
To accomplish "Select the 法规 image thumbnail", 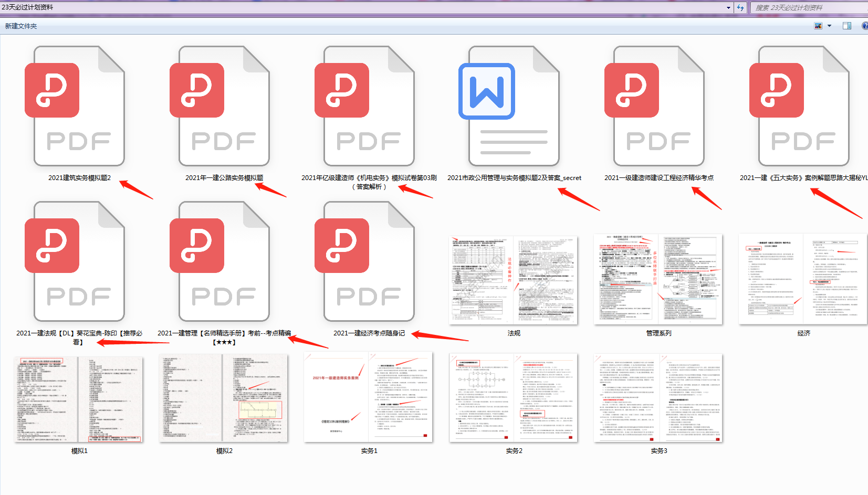I will click(514, 280).
